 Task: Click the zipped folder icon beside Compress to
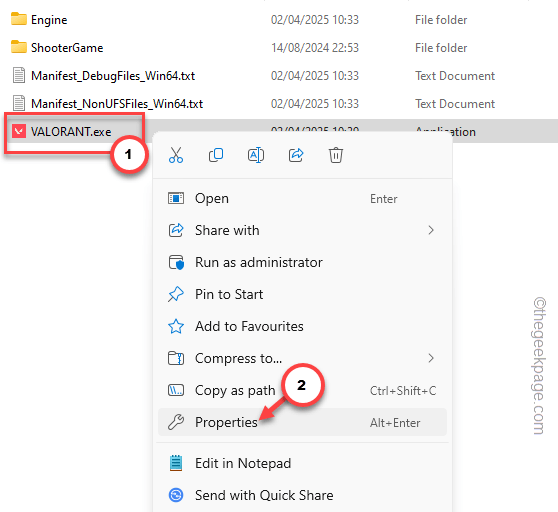coord(176,358)
